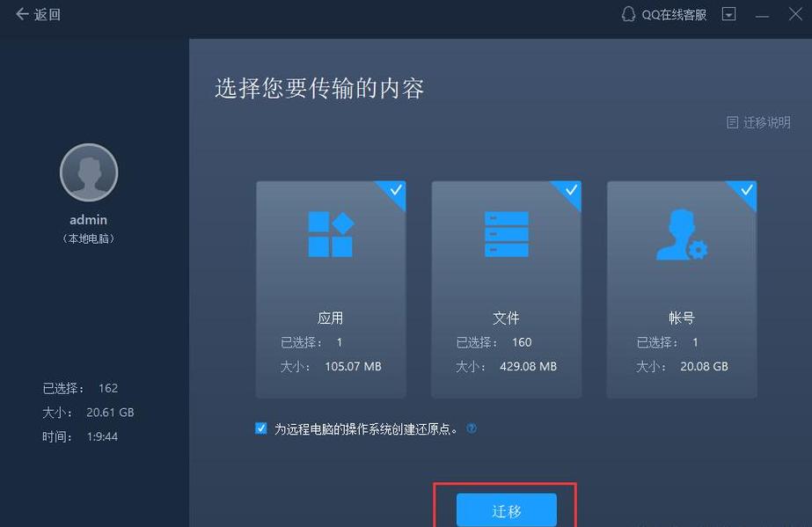Uncheck the restore point creation checkbox
The height and width of the screenshot is (527, 812).
coord(261,428)
